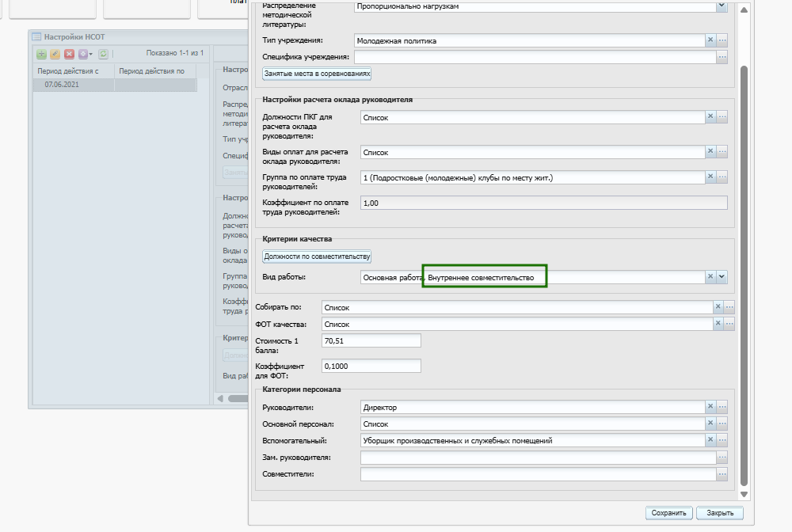Image resolution: width=792 pixels, height=532 pixels.
Task: Click the Тип учреждения field with Молодежная политика
Action: (x=530, y=40)
